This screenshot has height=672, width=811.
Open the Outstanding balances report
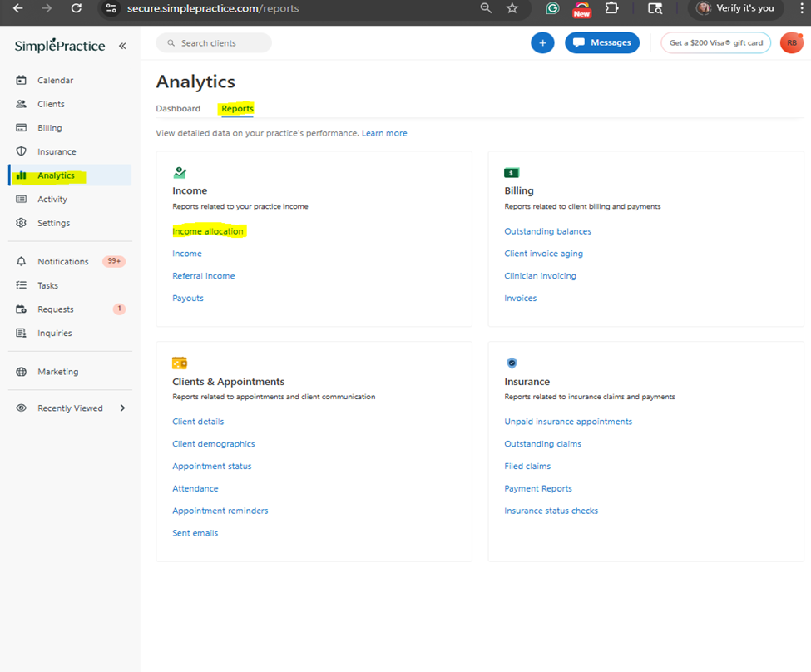coord(547,231)
